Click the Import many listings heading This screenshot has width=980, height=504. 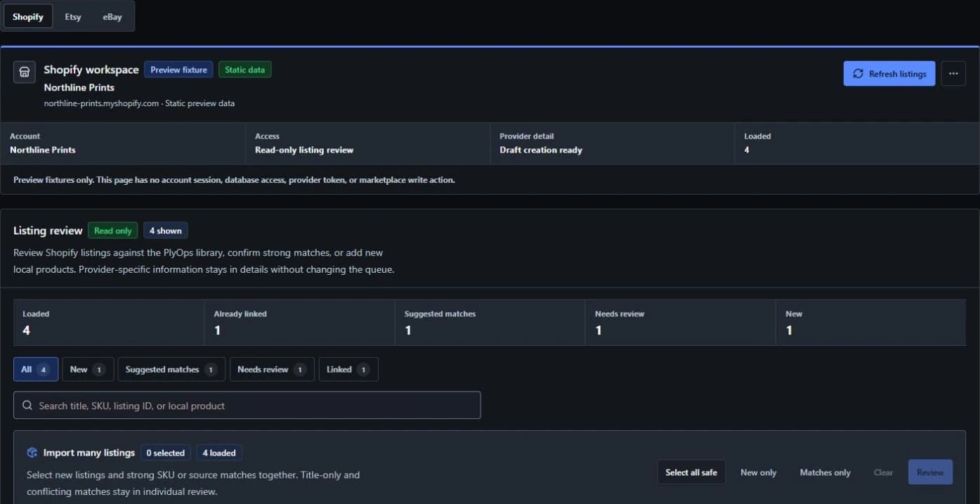pos(89,453)
